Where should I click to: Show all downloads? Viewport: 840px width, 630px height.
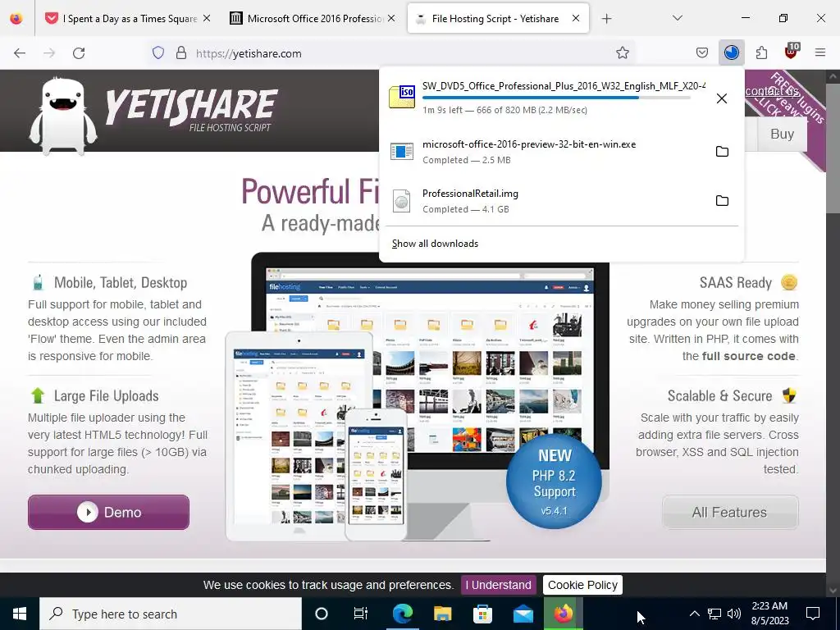(435, 244)
